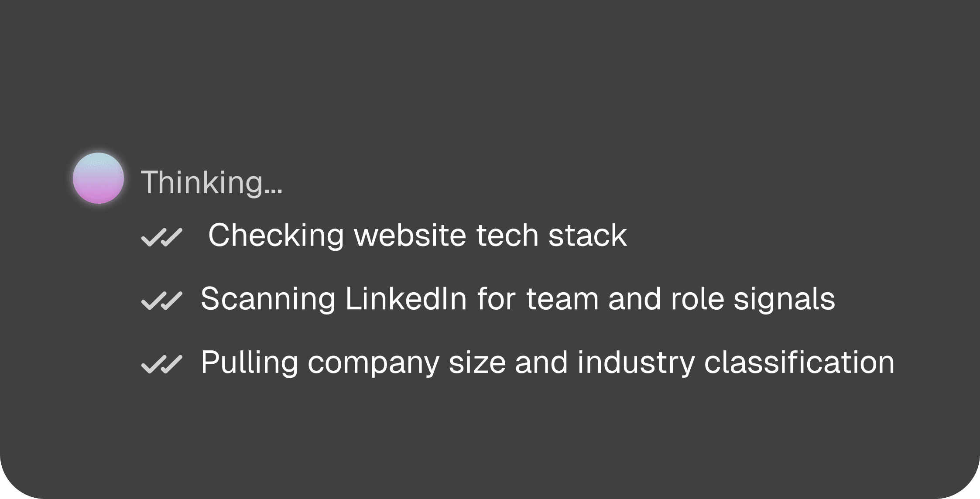The image size is (980, 499).
Task: Click the double-check icon beside company size step
Action: pyautogui.click(x=161, y=364)
